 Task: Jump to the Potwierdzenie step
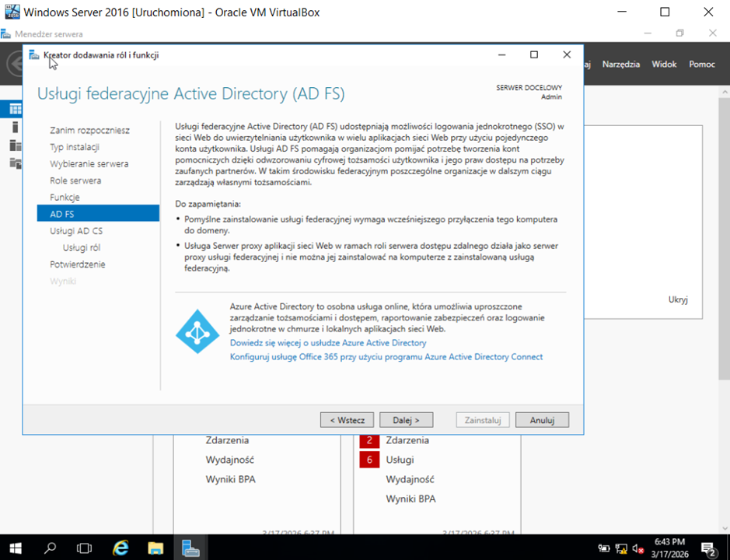coord(78,264)
